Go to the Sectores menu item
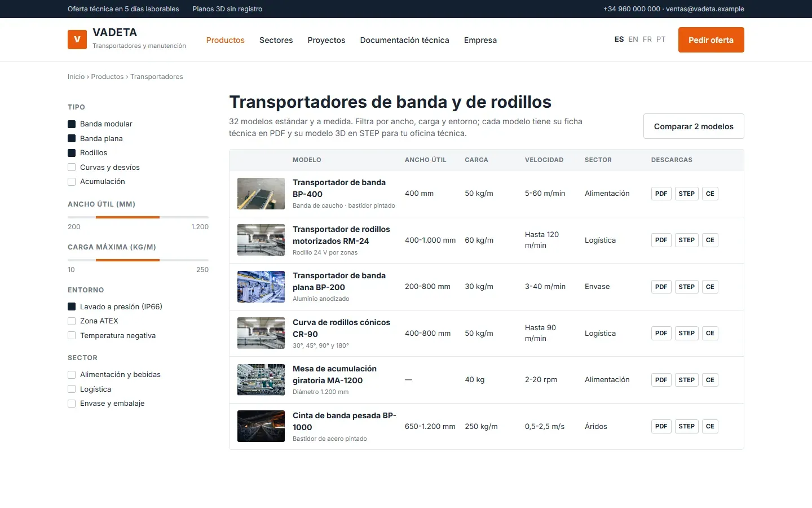 point(276,40)
